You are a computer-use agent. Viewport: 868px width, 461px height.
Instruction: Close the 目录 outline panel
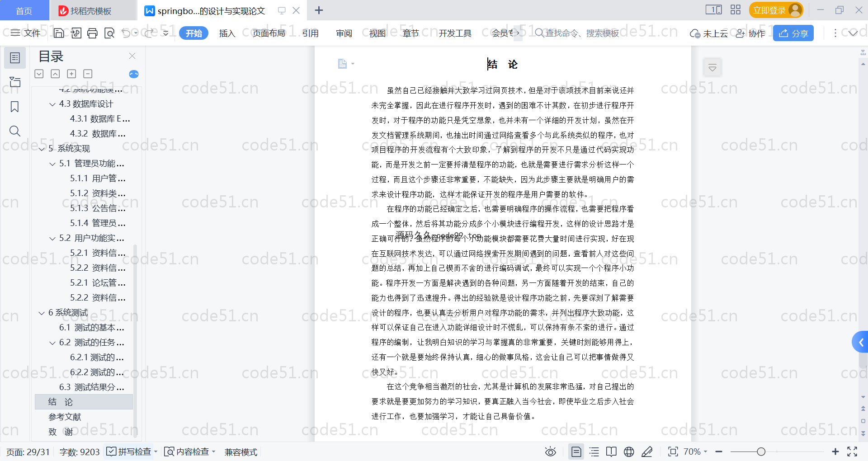point(132,56)
